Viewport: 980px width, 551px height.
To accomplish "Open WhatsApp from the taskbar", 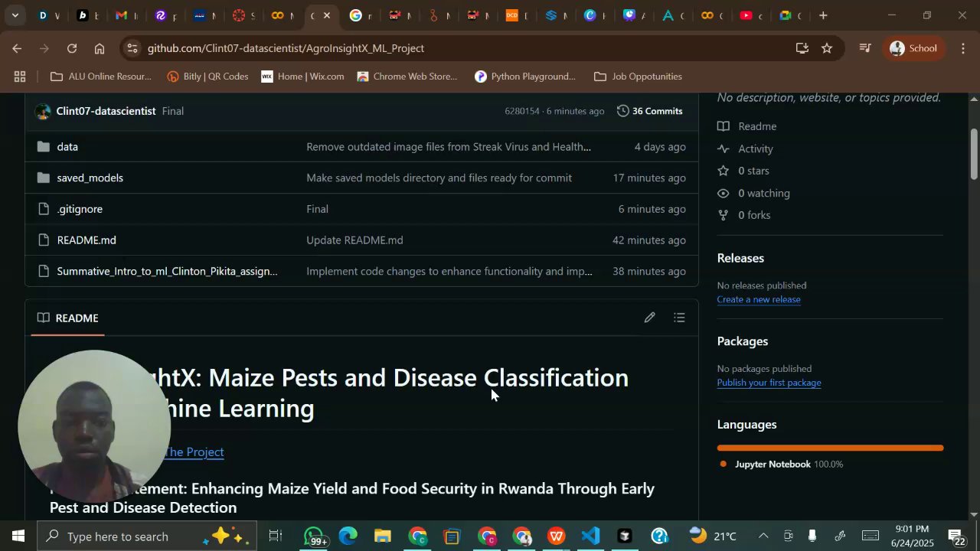I will 314,536.
